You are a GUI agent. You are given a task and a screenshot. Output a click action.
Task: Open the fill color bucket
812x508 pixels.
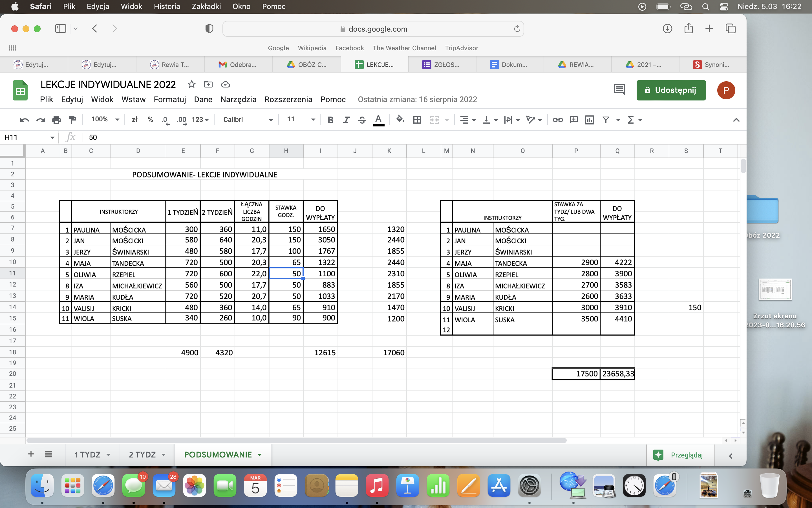tap(400, 119)
